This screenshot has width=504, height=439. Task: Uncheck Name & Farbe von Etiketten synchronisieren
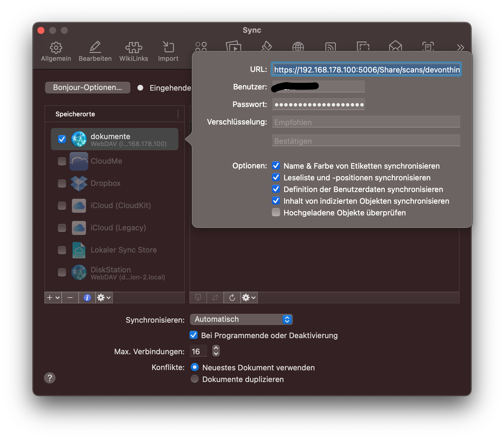(276, 166)
